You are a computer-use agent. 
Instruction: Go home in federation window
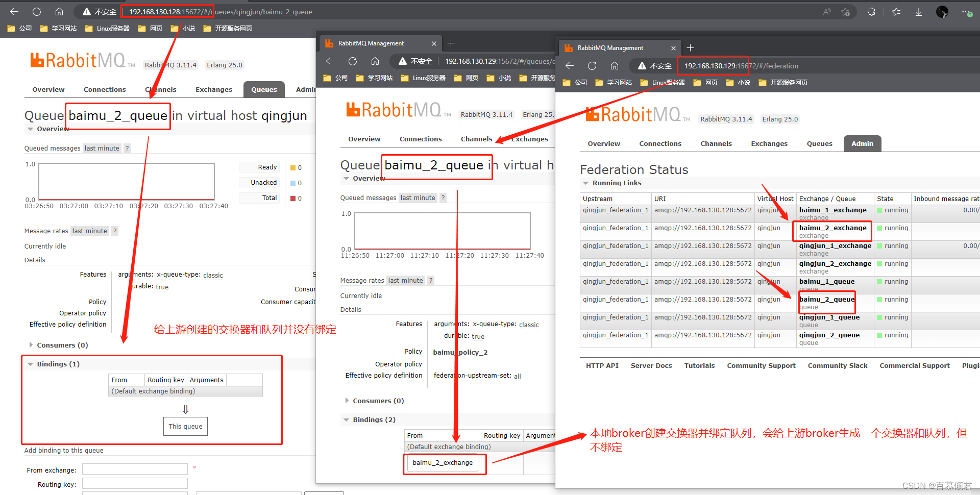coord(615,66)
